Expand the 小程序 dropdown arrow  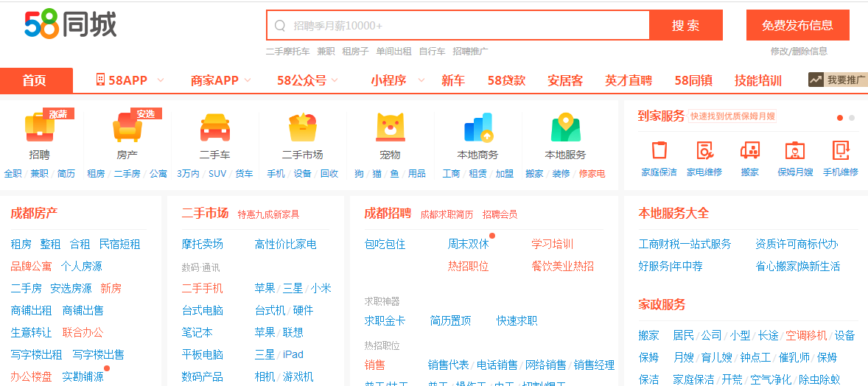coord(421,80)
